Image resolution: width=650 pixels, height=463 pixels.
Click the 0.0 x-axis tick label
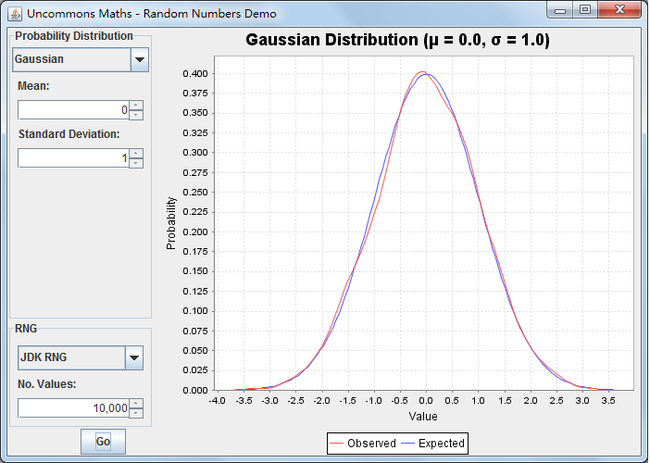426,401
